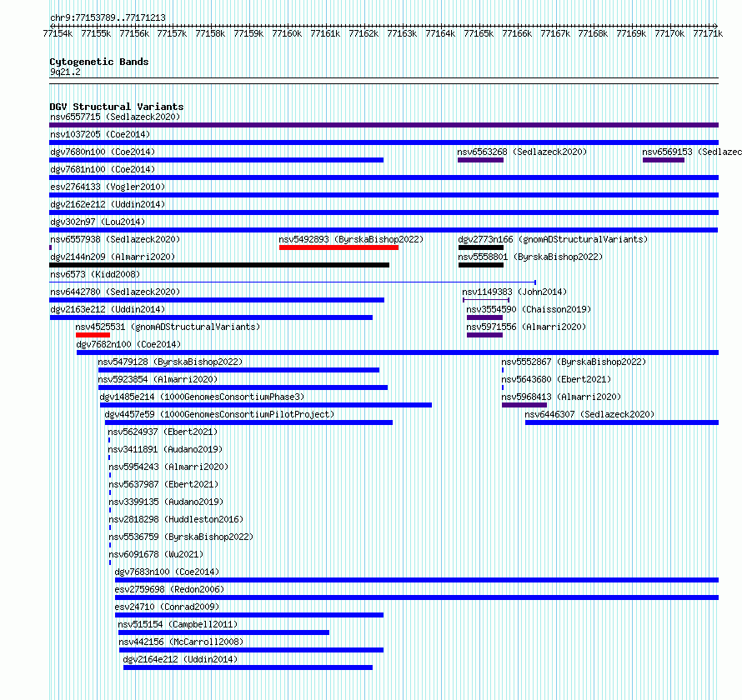Click nsv2818298 (Huddleston2016) label
Screen dimensions: 742x700
176,519
